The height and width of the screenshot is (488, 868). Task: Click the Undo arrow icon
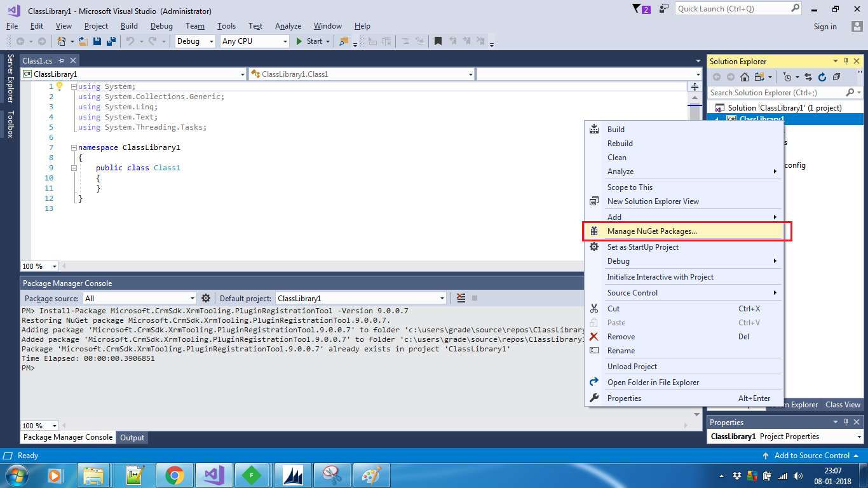click(130, 41)
